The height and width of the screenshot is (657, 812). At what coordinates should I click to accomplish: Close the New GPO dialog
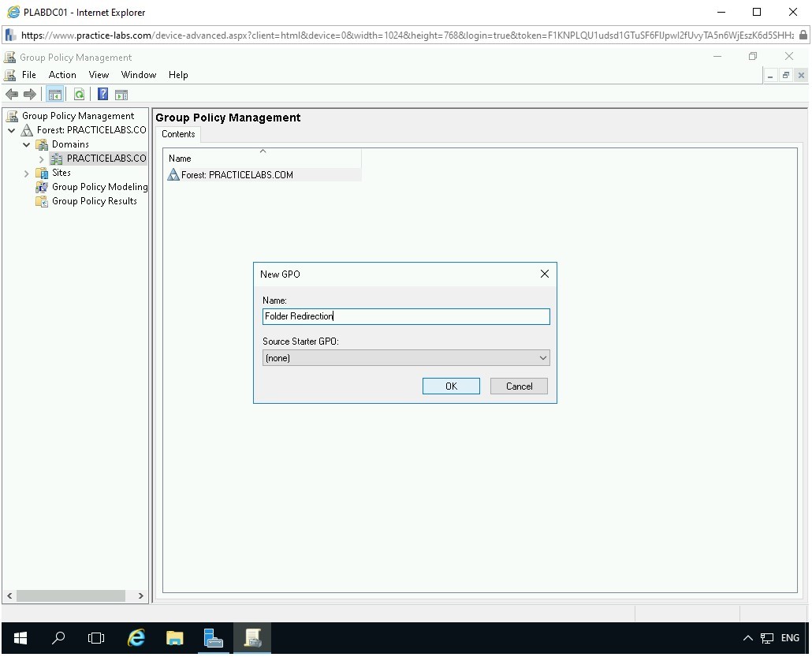tap(544, 274)
